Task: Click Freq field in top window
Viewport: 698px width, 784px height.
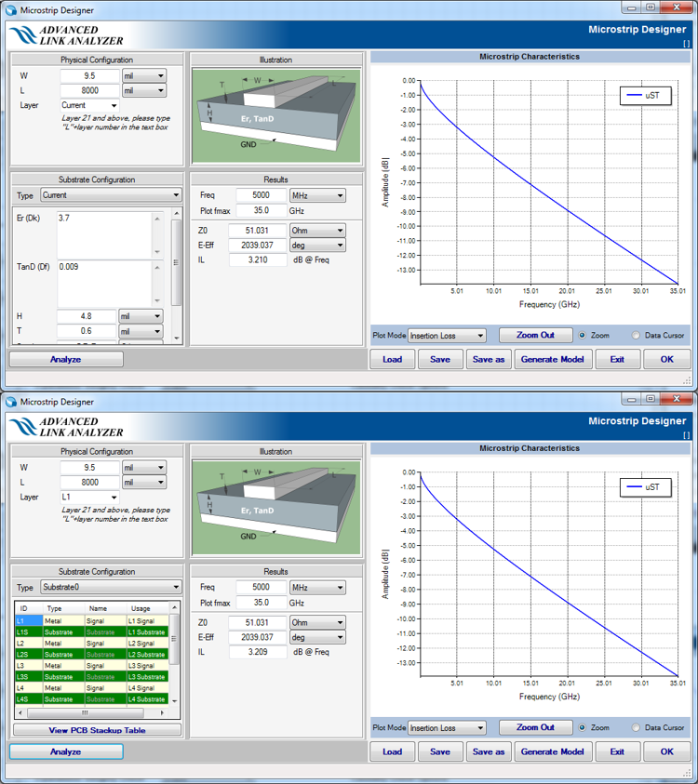Action: 262,195
